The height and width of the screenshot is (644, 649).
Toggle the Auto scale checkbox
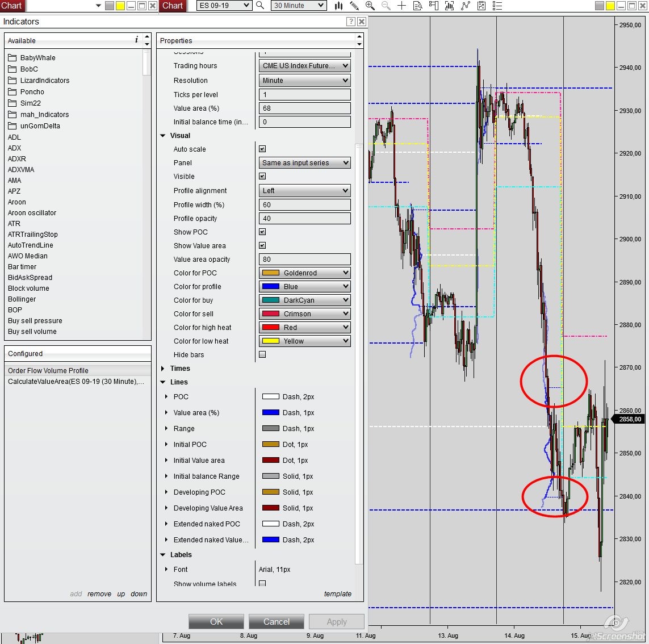(262, 149)
